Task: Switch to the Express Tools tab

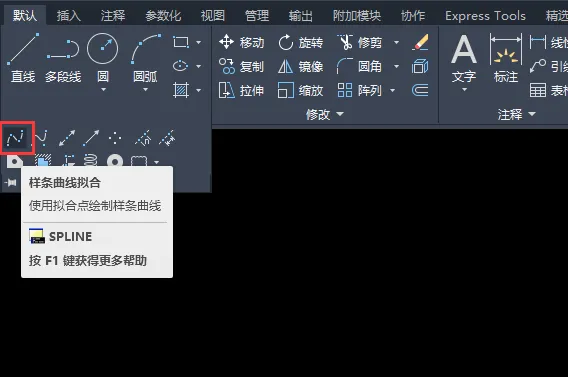Action: tap(485, 16)
